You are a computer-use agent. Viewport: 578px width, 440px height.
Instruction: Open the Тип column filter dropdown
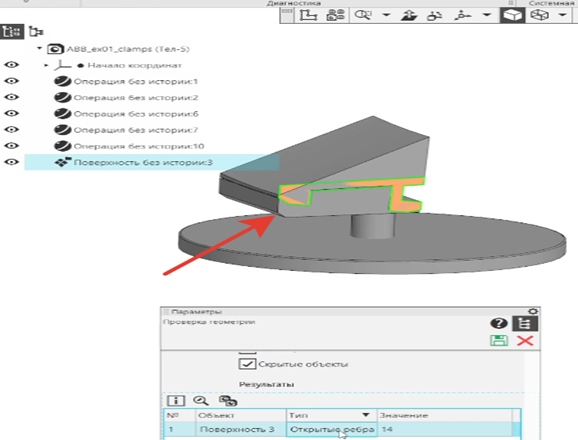point(366,415)
